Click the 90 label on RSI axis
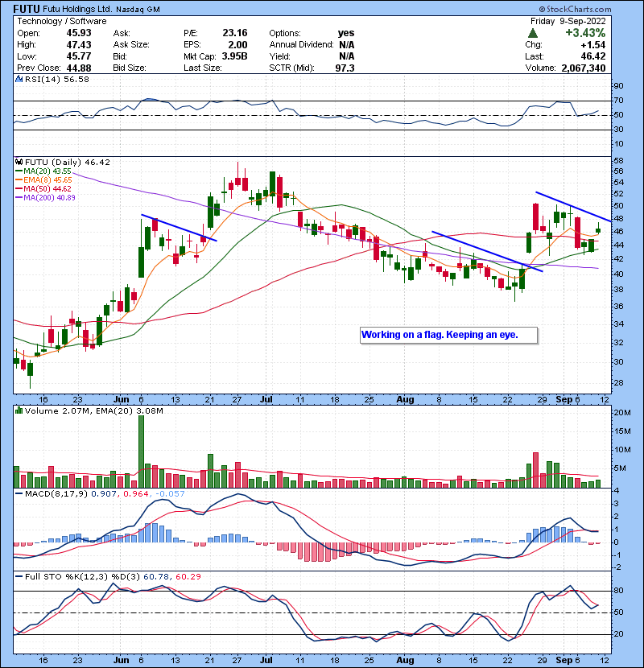 pyautogui.click(x=618, y=86)
